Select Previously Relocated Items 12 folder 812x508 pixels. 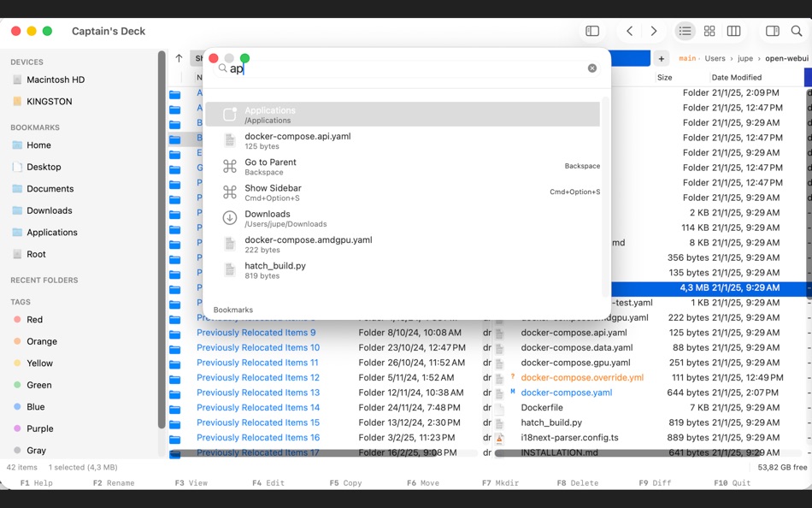click(x=258, y=378)
